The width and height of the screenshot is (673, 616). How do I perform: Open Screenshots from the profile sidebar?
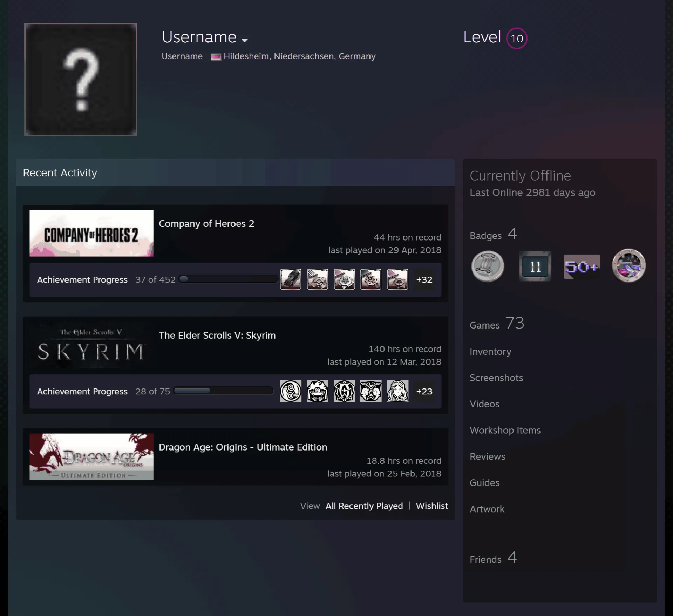pyautogui.click(x=496, y=378)
